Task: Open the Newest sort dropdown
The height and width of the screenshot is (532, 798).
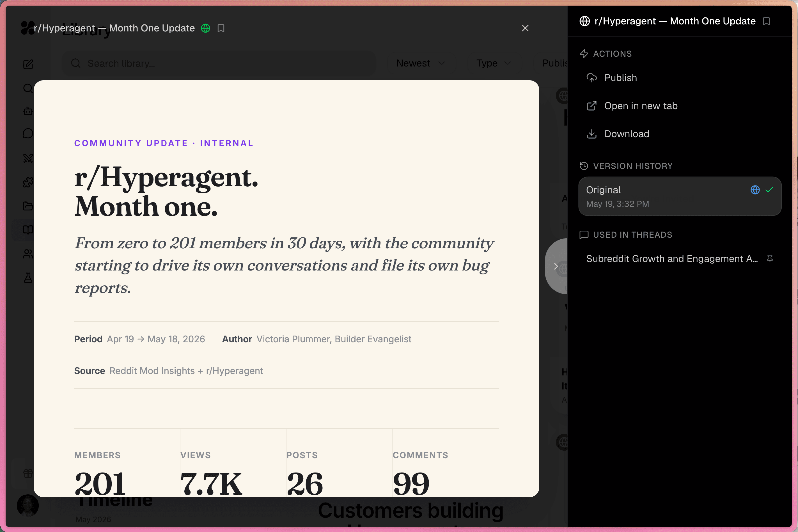Action: [x=421, y=63]
